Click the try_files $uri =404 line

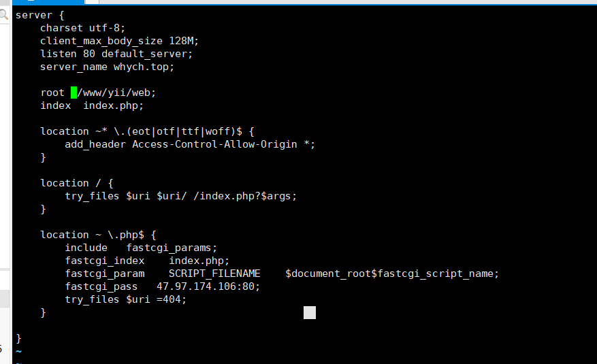[125, 299]
